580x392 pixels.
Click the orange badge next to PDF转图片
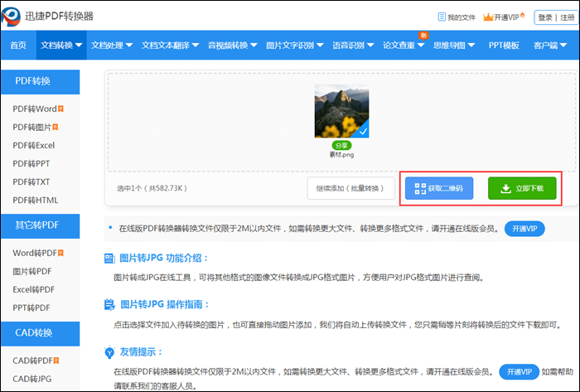coord(56,128)
